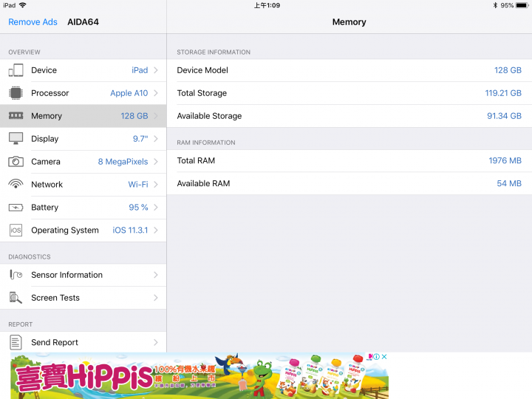Close the HiPPiS ad with X icon

[x=384, y=357]
